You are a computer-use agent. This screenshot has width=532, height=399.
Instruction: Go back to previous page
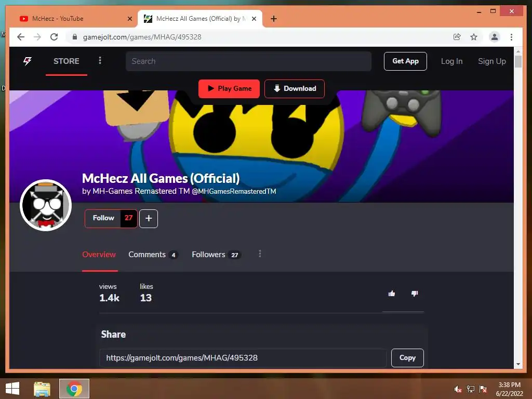pos(21,37)
